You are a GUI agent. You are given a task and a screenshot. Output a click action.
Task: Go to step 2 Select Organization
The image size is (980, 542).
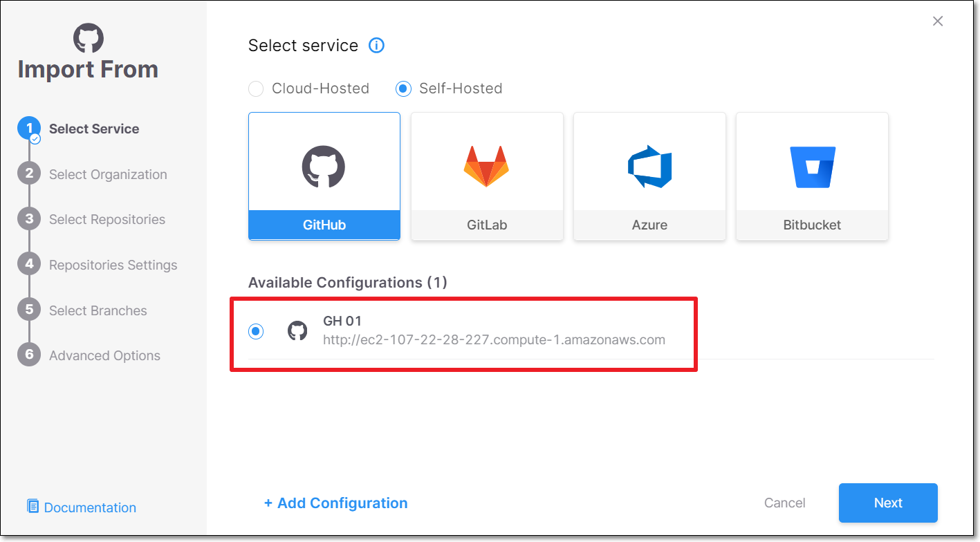click(x=92, y=174)
